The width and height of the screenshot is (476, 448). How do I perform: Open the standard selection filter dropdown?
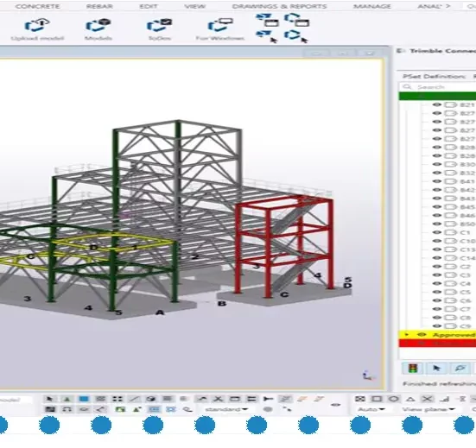(226, 409)
